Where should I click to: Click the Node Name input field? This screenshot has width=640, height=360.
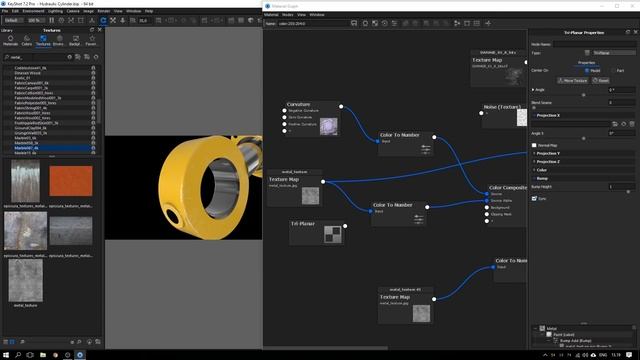[594, 44]
